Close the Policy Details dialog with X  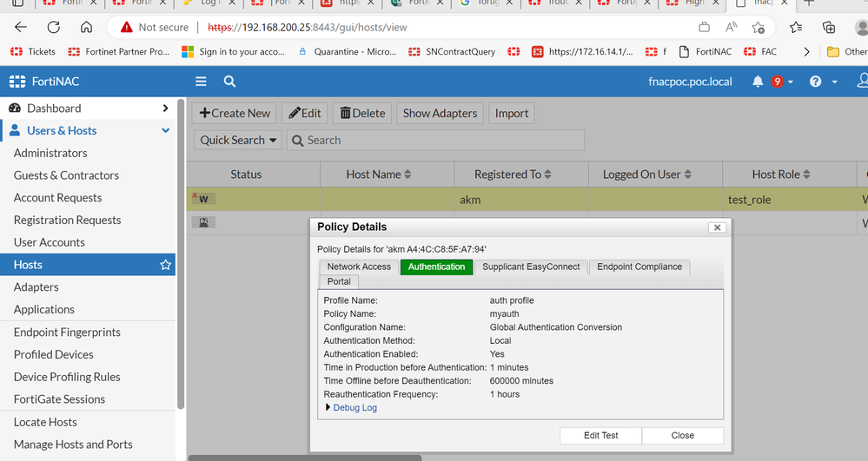[717, 227]
